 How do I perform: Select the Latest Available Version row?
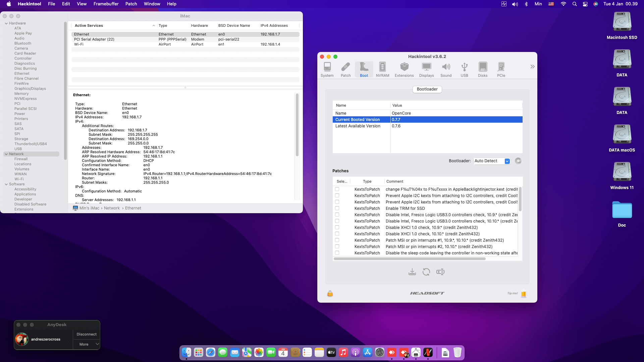click(427, 126)
